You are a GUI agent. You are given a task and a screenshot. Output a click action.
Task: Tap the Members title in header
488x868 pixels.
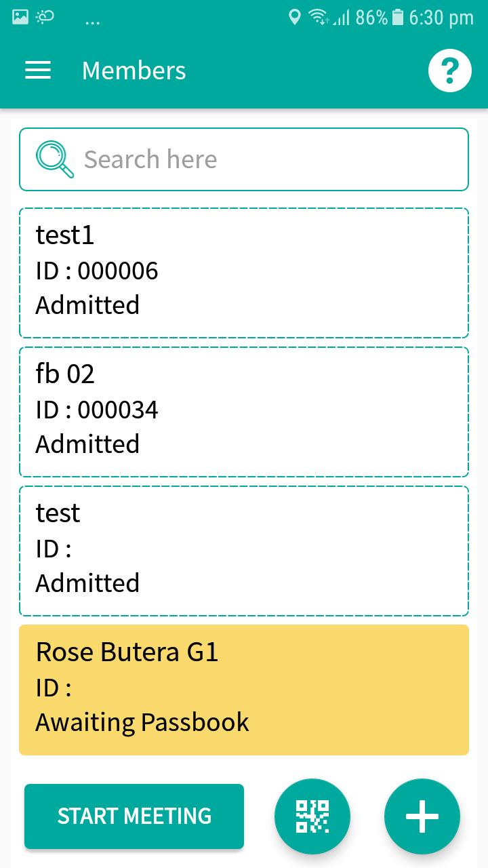[x=134, y=71]
